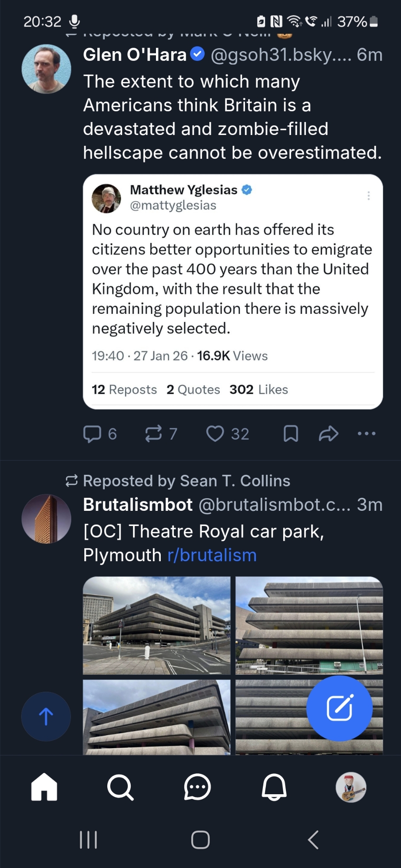401x868 pixels.
Task: Bookmark Glen O'Hara's post
Action: [x=291, y=434]
